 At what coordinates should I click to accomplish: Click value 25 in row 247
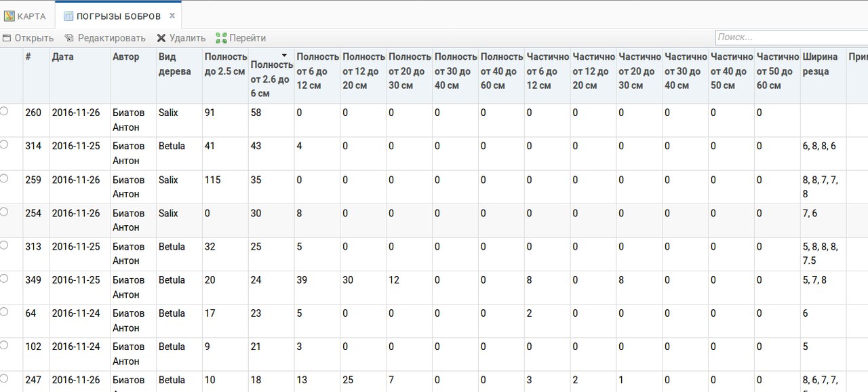pos(348,380)
